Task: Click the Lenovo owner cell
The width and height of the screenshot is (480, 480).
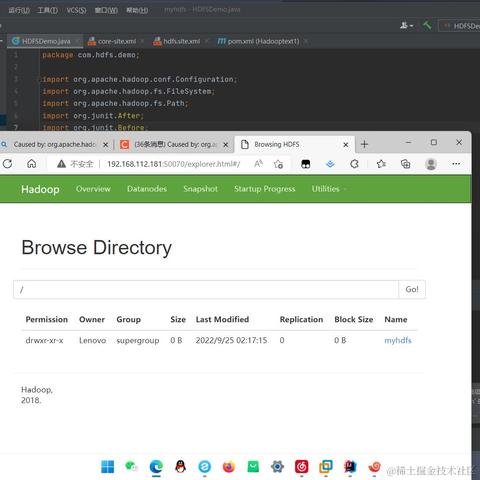Action: click(x=92, y=340)
